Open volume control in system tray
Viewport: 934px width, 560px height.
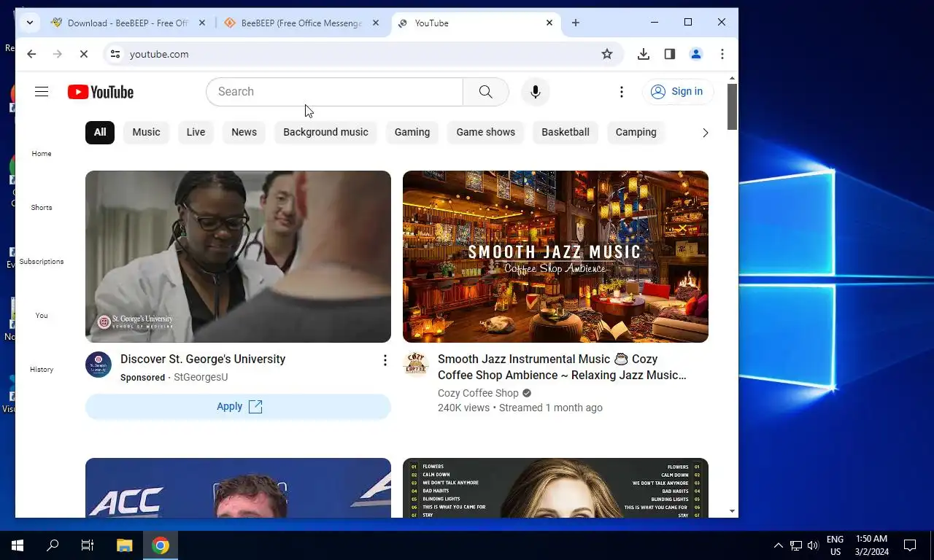(813, 545)
